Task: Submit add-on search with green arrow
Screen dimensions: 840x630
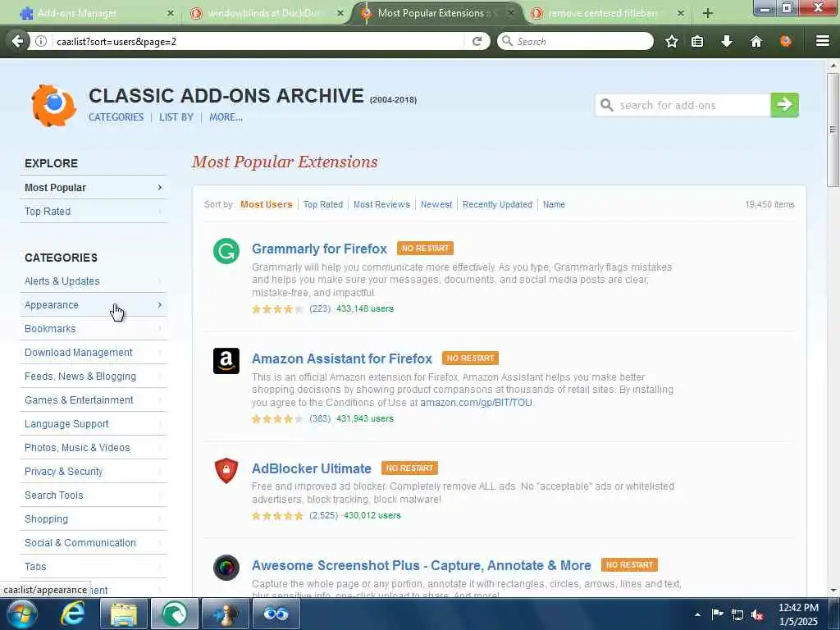Action: (784, 104)
